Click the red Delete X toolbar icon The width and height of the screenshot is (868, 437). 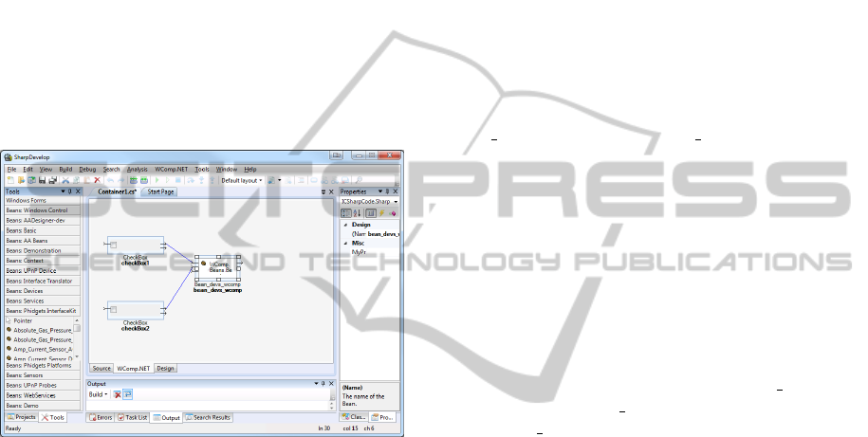(x=97, y=179)
